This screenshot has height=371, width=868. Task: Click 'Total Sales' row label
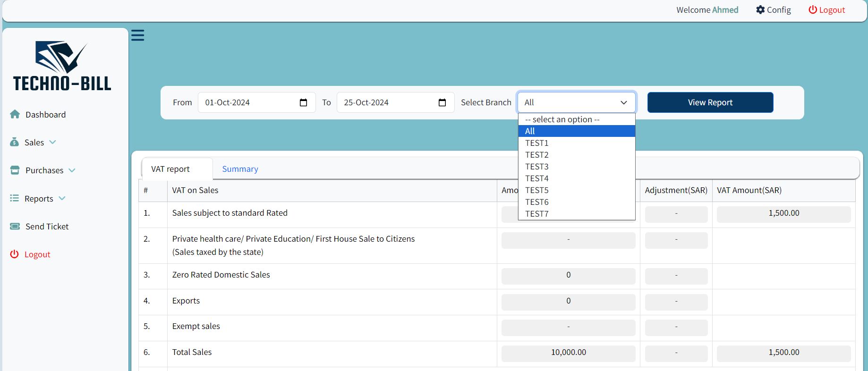point(192,352)
